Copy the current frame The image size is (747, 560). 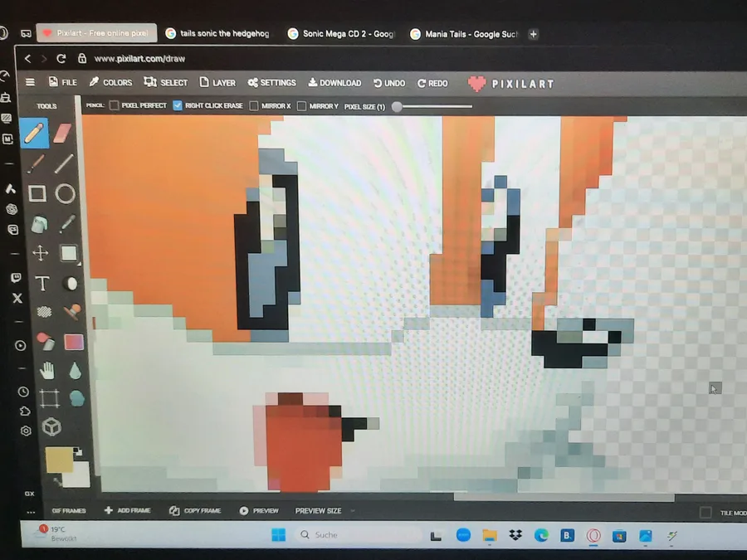coord(195,510)
